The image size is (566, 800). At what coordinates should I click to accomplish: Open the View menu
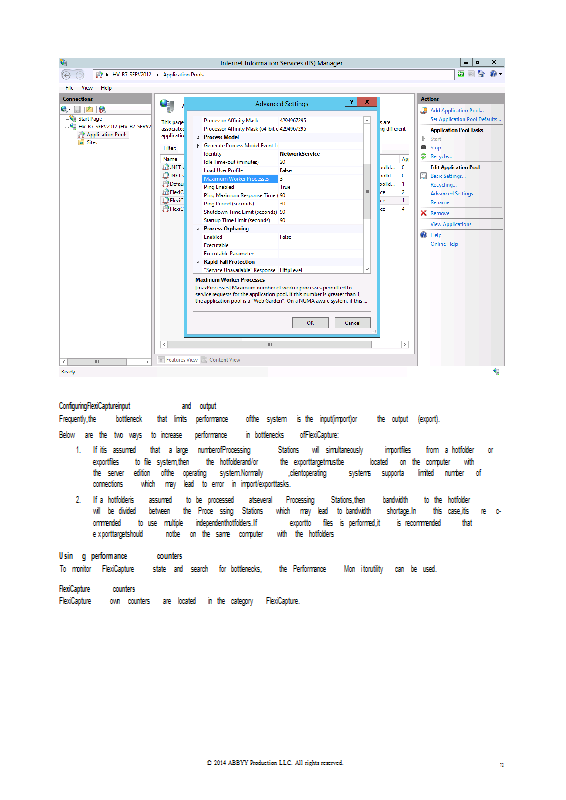[x=87, y=88]
